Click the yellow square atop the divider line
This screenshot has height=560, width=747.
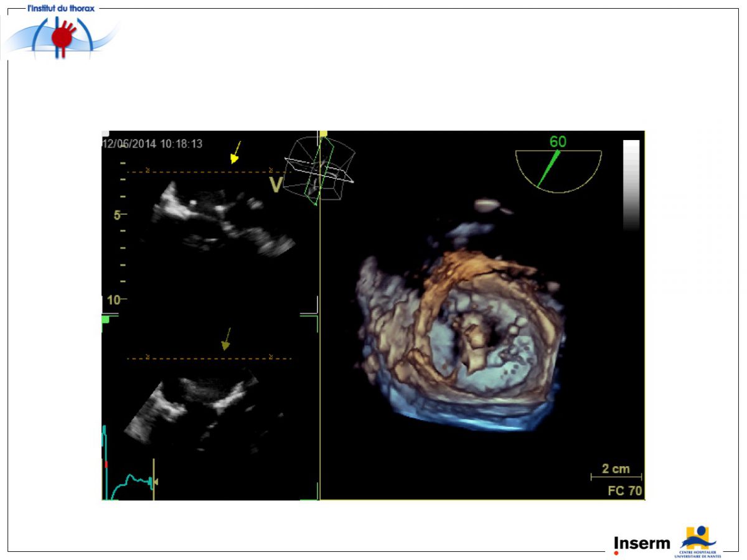(323, 134)
